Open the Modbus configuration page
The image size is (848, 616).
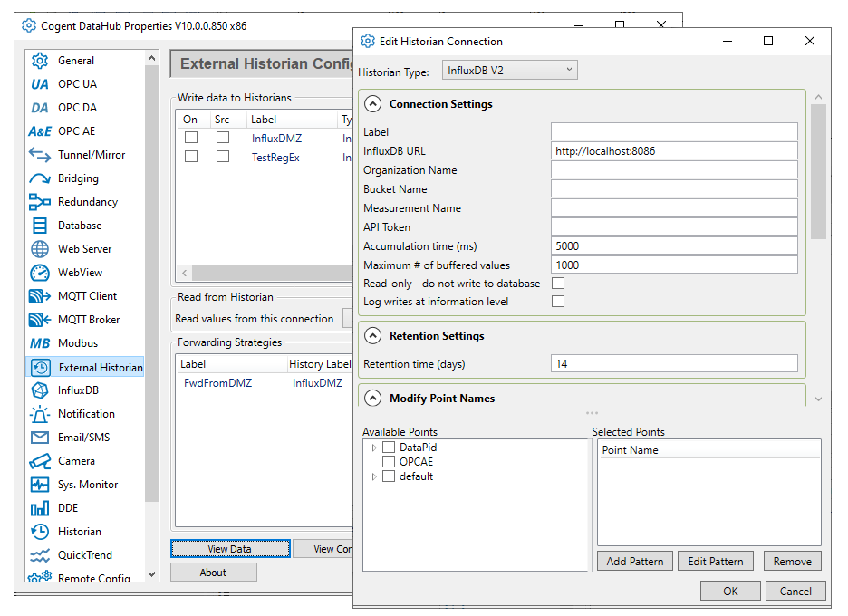[x=77, y=343]
